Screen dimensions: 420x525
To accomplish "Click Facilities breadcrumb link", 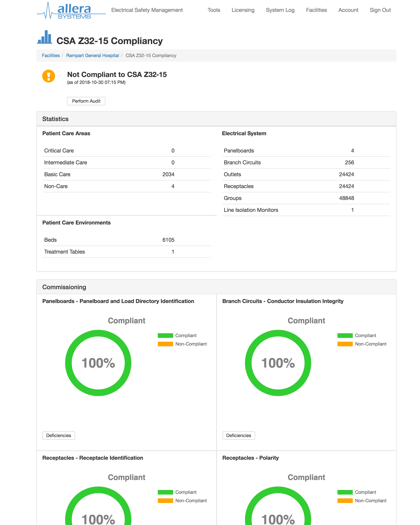I will coord(51,56).
